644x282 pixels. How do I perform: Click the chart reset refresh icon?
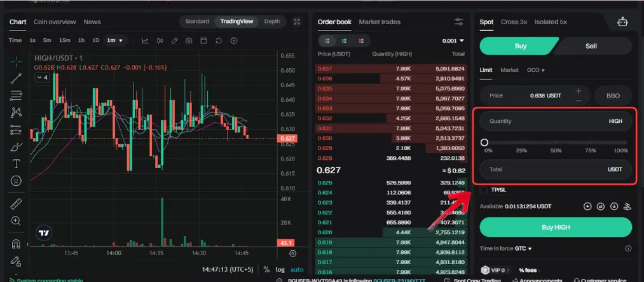[x=219, y=41]
